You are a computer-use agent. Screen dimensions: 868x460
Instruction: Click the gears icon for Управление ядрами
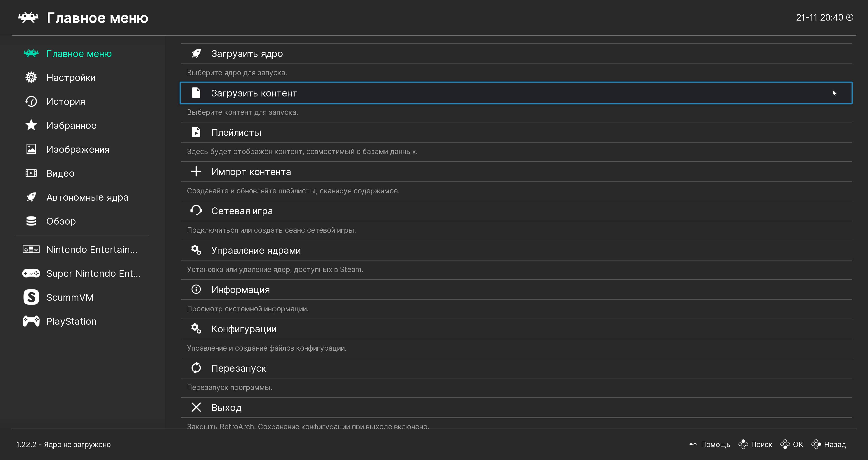(196, 250)
